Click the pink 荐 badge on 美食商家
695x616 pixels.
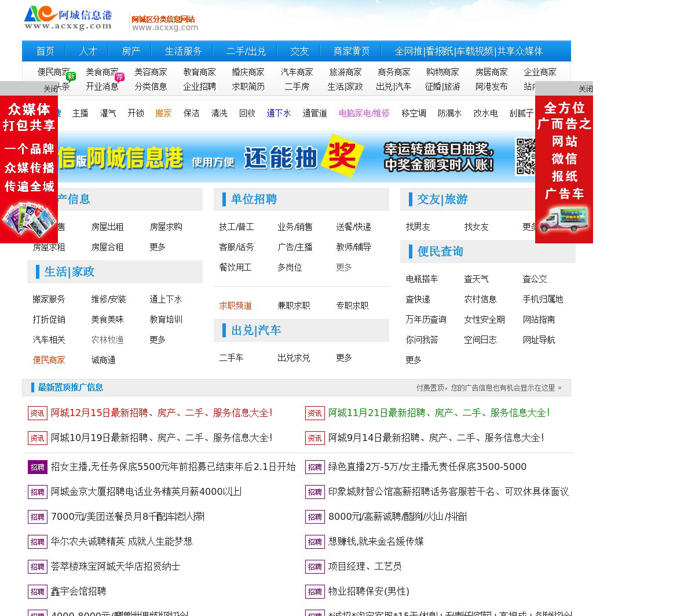119,76
